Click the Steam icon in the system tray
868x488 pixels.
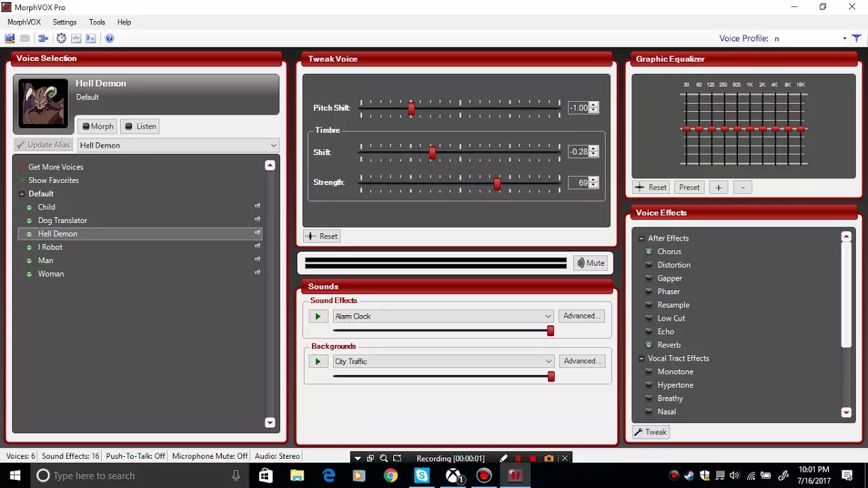[x=689, y=475]
